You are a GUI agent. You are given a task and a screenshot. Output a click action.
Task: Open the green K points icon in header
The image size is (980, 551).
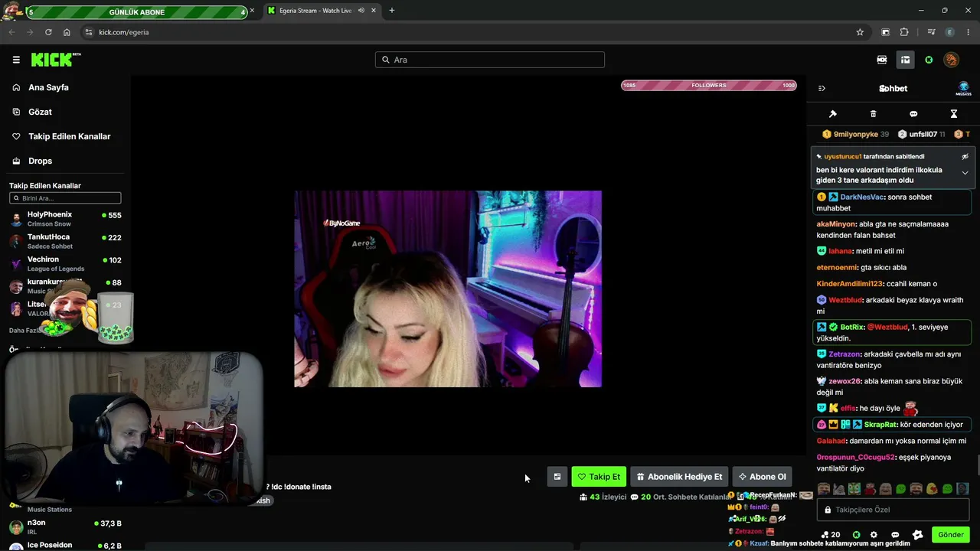point(929,60)
